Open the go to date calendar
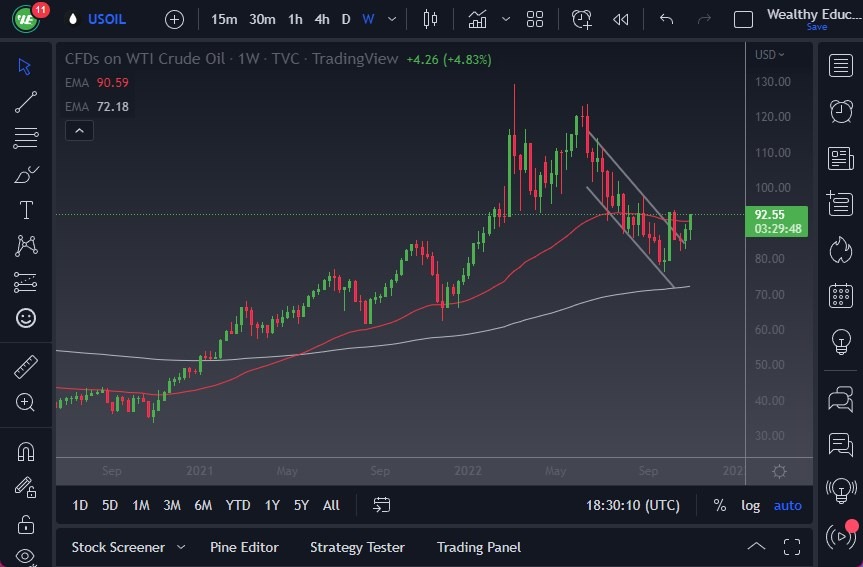The width and height of the screenshot is (863, 567). pyautogui.click(x=381, y=505)
